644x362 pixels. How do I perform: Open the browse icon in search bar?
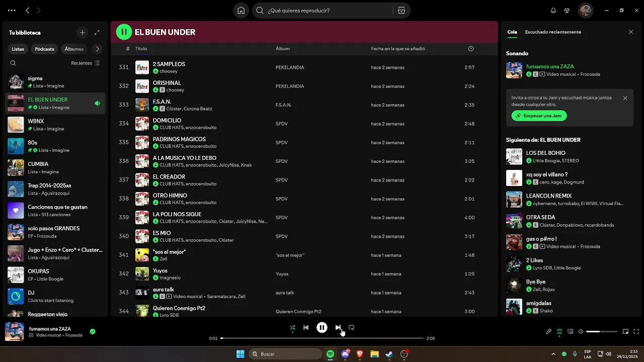click(x=401, y=11)
